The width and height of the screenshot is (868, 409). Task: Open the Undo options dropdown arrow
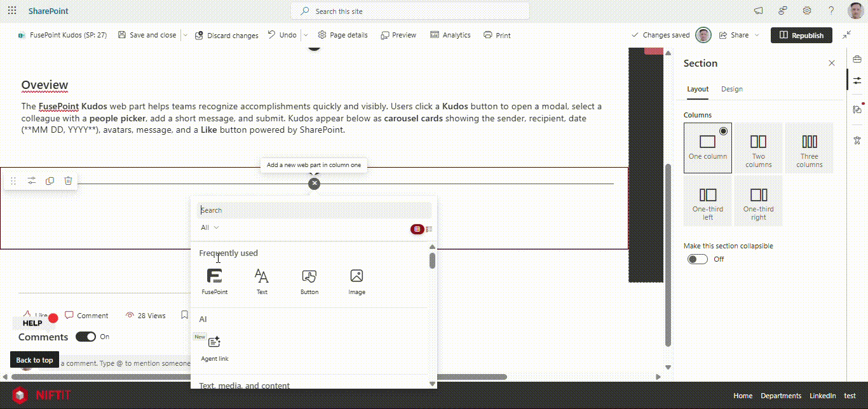coord(306,36)
